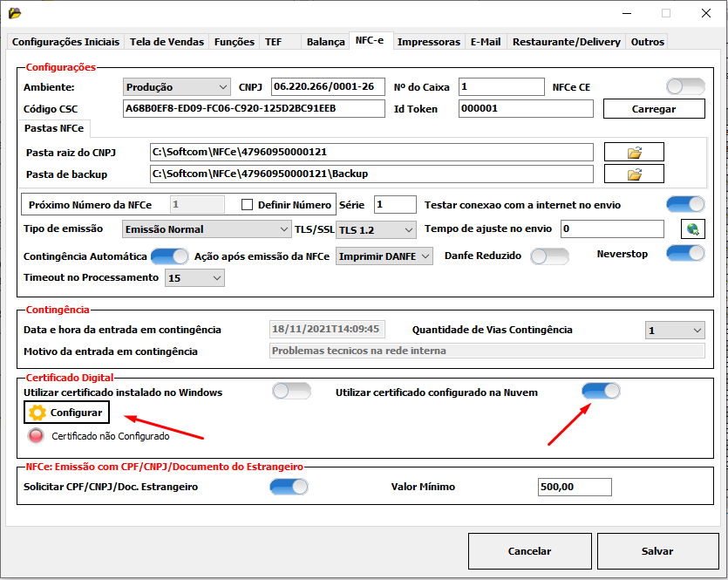The width and height of the screenshot is (728, 580).
Task: Toggle the NFCe CE switch
Action: tap(685, 86)
